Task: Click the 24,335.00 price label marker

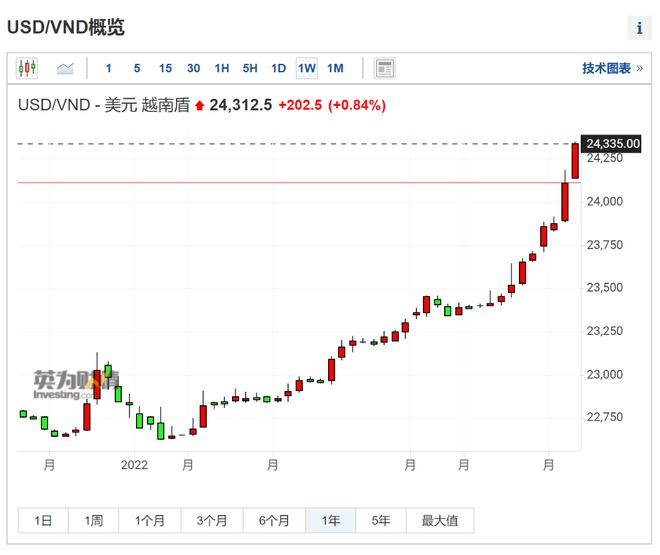Action: [611, 144]
